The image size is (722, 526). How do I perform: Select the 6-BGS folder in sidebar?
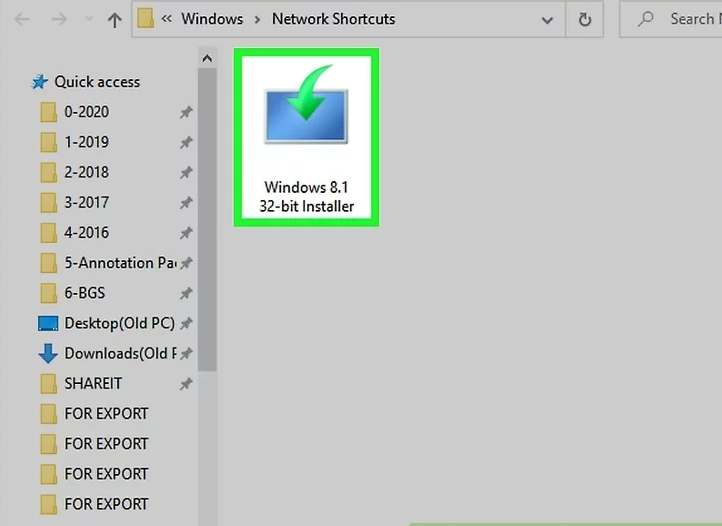[x=84, y=293]
